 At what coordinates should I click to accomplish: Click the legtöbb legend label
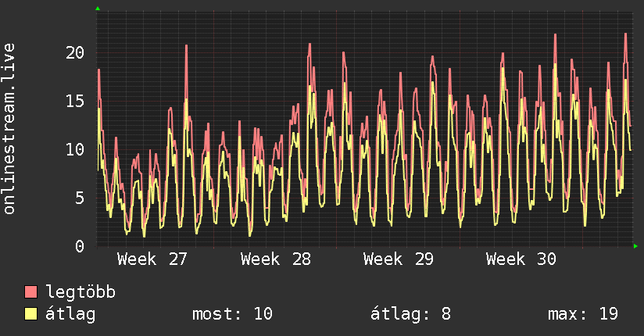click(80, 292)
